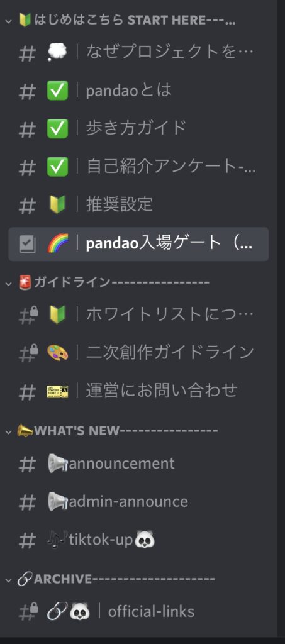Click the palette emoji on 二次創作ガイドライン

point(57,353)
